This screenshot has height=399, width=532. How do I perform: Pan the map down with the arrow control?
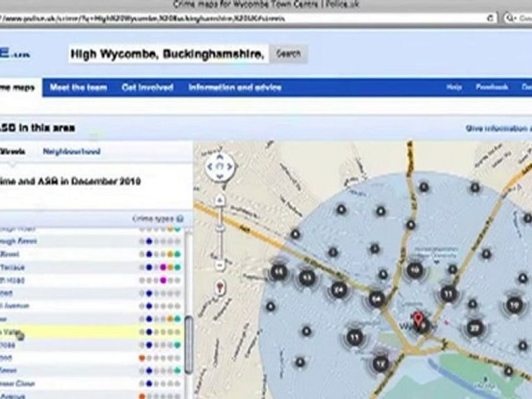click(220, 176)
